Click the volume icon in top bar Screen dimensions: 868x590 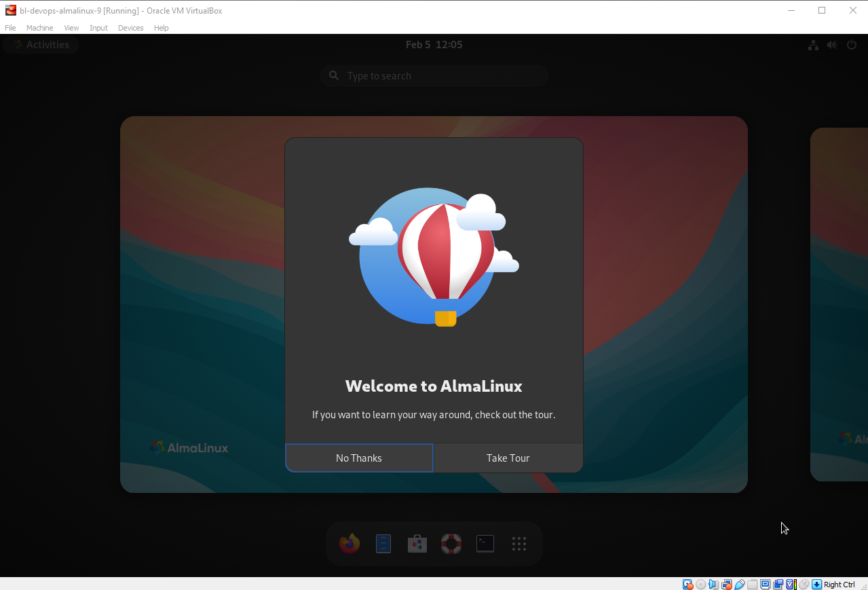click(832, 45)
